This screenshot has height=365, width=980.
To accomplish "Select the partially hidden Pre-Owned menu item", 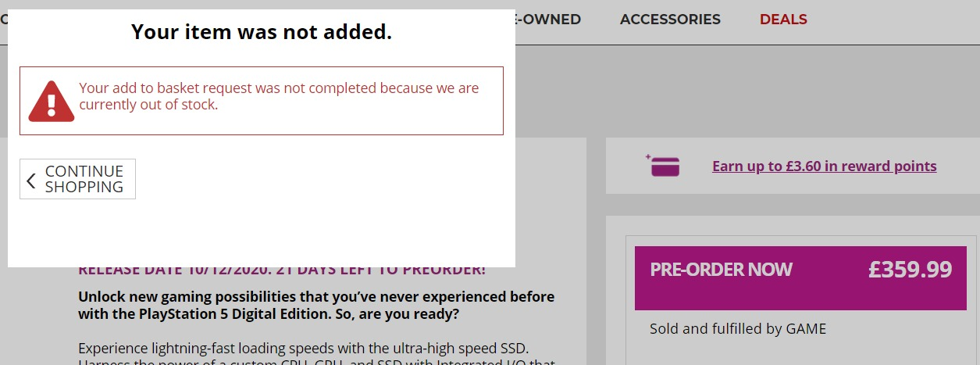I will click(548, 20).
